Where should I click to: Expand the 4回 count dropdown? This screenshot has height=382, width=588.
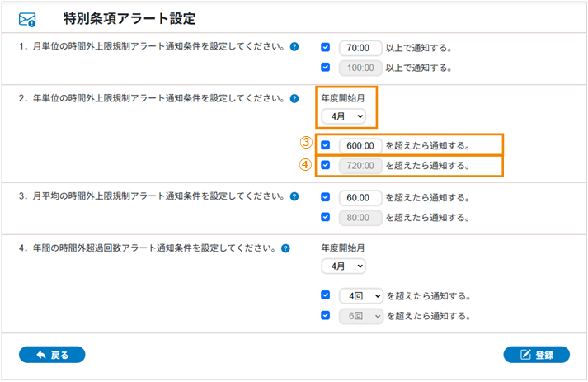[361, 295]
